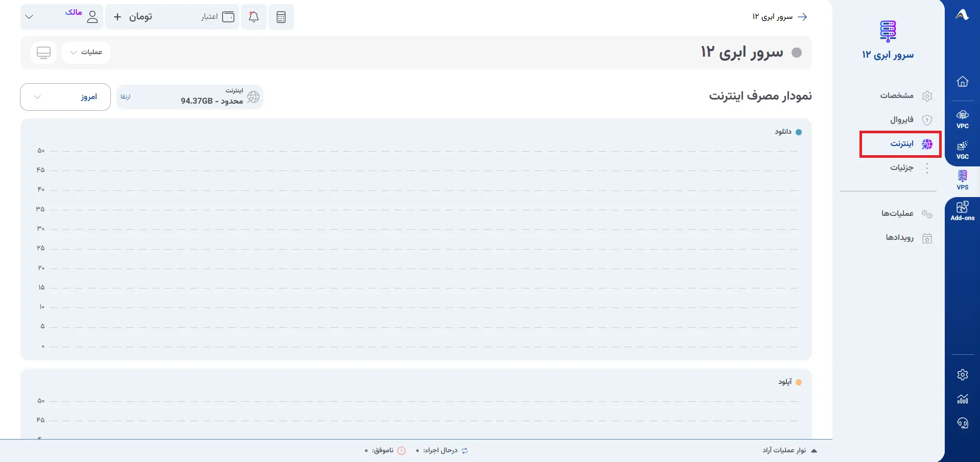Add credit with the plus icon
Viewport: 980px width, 462px height.
pyautogui.click(x=117, y=17)
